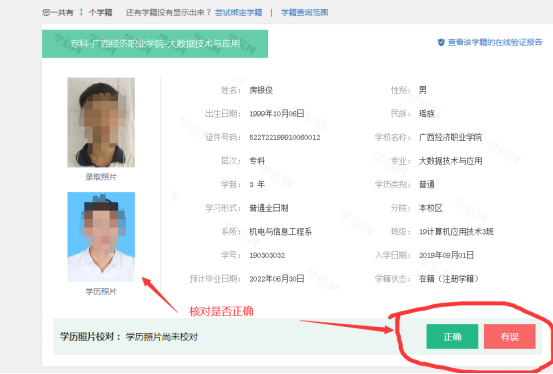Click graduation date 2022年06月30日
553x374 pixels.
click(277, 279)
